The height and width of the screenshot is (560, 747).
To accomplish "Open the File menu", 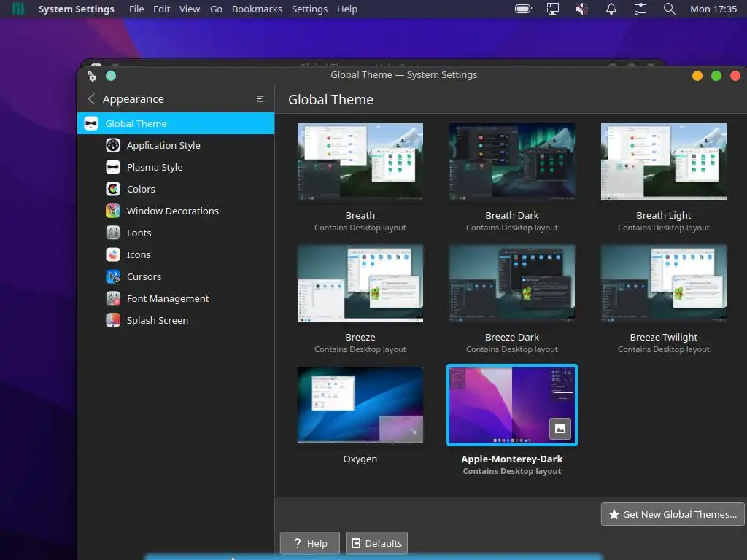I will pos(136,9).
